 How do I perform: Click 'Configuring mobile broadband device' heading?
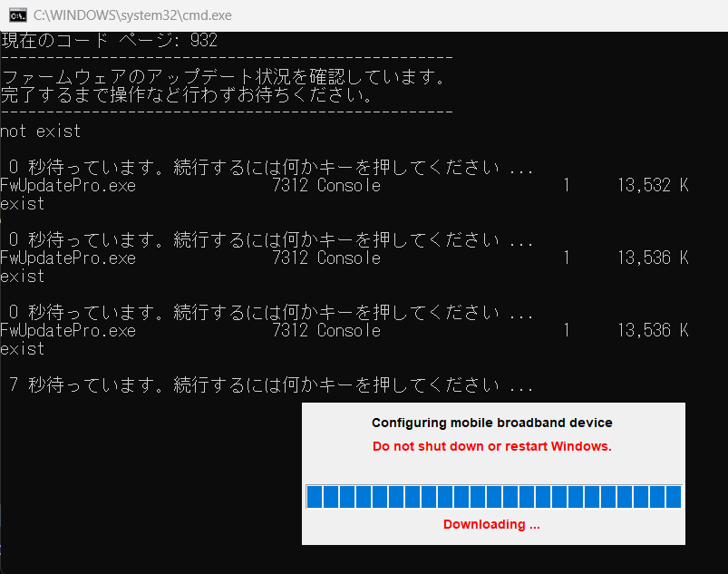point(491,423)
